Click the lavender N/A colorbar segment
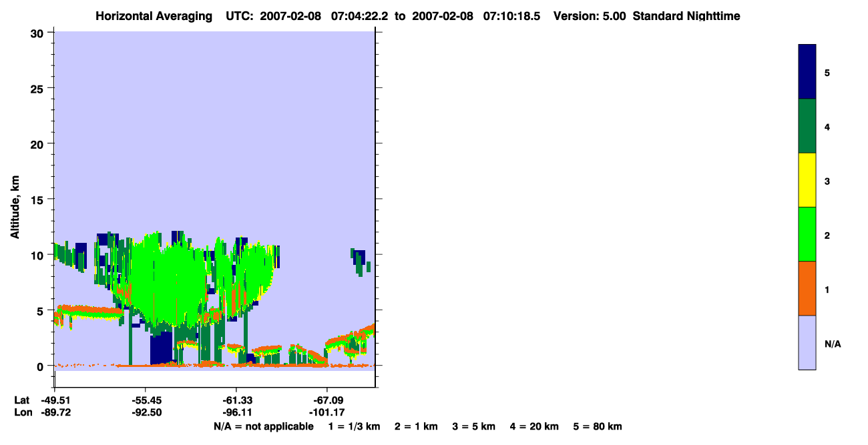This screenshot has height=445, width=868. tap(807, 342)
